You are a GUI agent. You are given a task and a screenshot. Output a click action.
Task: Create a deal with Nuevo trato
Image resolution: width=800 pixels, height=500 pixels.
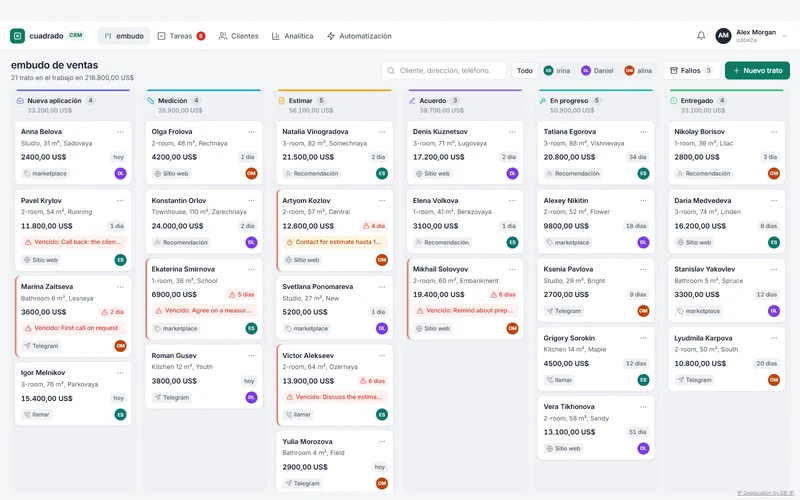pyautogui.click(x=757, y=70)
